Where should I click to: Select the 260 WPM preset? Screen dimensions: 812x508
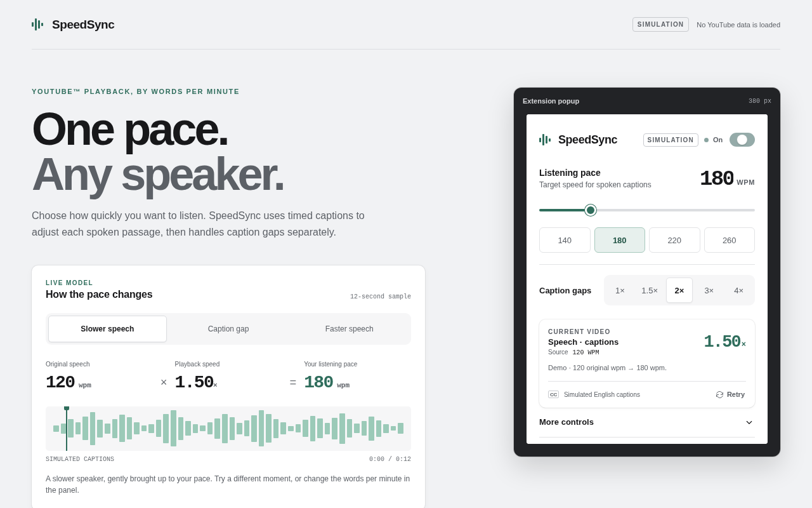pyautogui.click(x=730, y=240)
